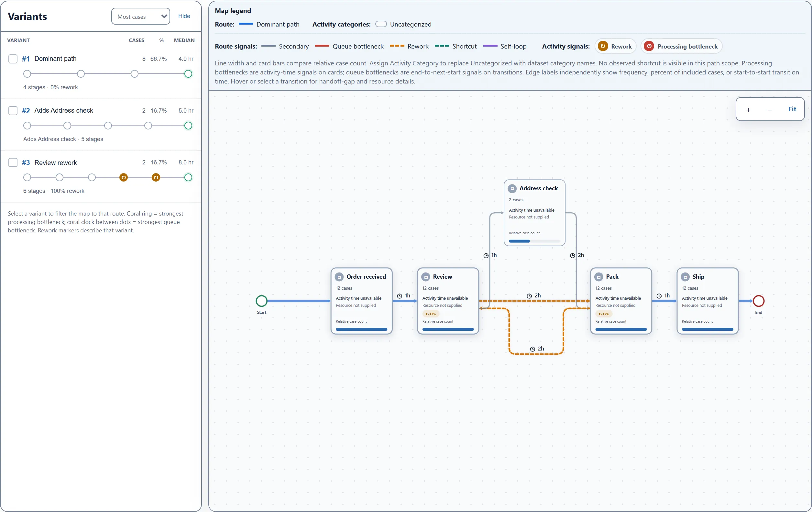Click the Review activity card icon
The image size is (812, 512).
coord(426,277)
